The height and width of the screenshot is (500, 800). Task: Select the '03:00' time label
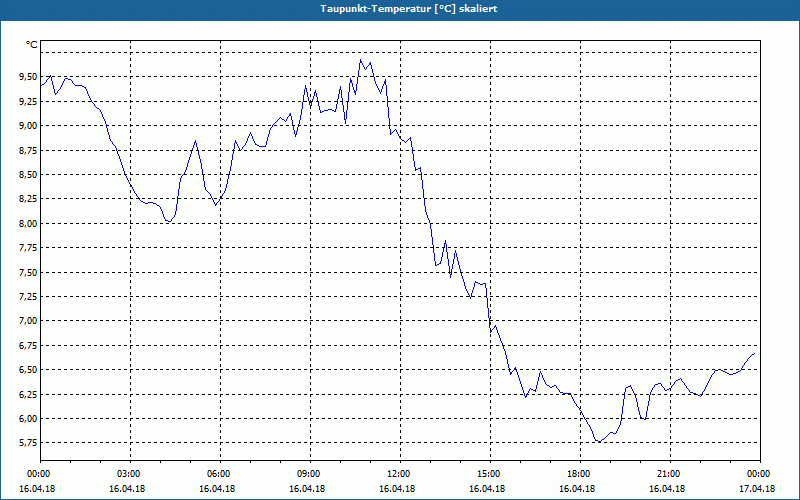[x=130, y=473]
